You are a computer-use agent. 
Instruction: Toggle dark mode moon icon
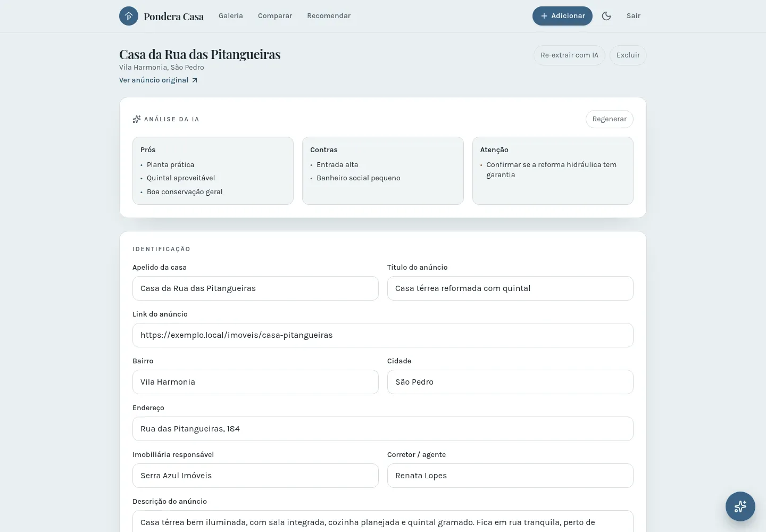(x=606, y=16)
